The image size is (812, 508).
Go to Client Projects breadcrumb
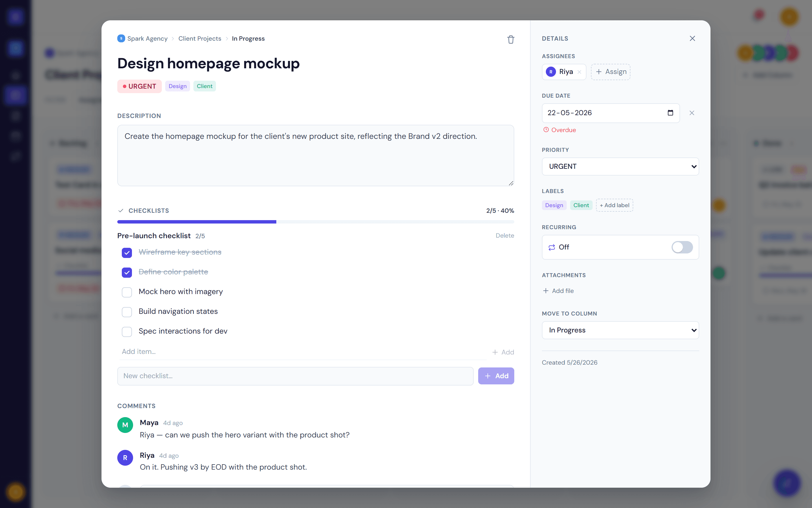tap(200, 38)
